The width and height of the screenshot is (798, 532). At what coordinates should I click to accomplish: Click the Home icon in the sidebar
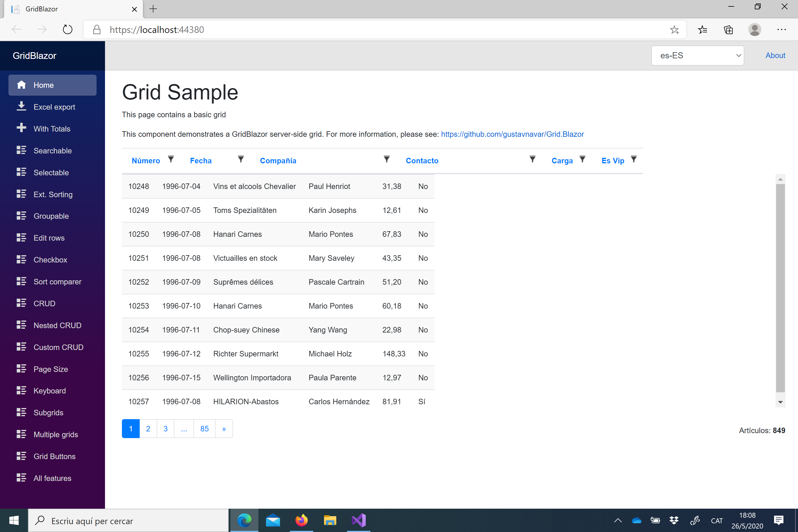22,85
